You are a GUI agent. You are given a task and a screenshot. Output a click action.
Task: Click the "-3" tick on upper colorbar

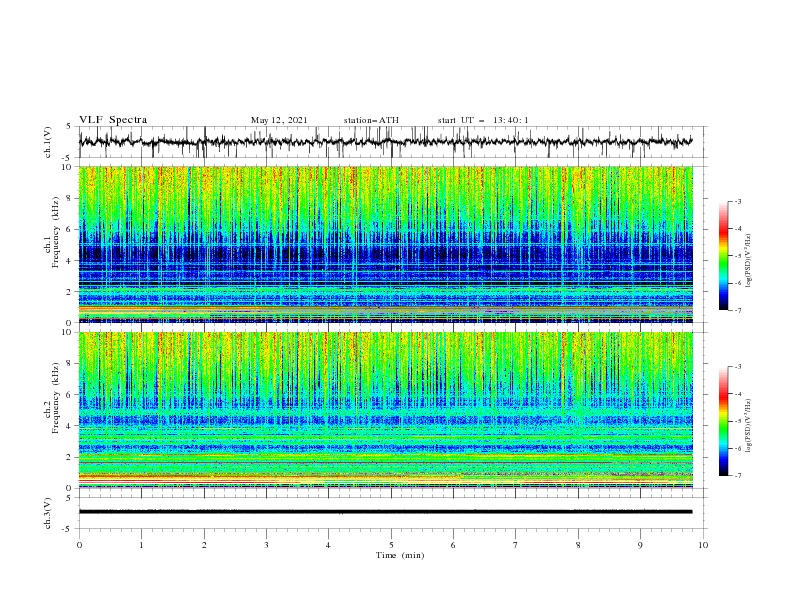[x=738, y=201]
